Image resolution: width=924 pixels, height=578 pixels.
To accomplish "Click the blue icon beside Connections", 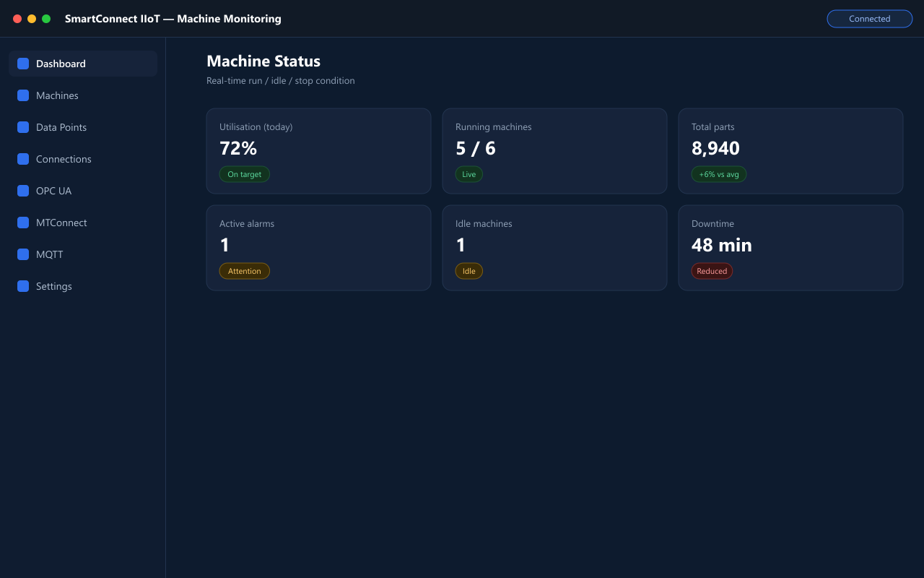I will pos(23,159).
